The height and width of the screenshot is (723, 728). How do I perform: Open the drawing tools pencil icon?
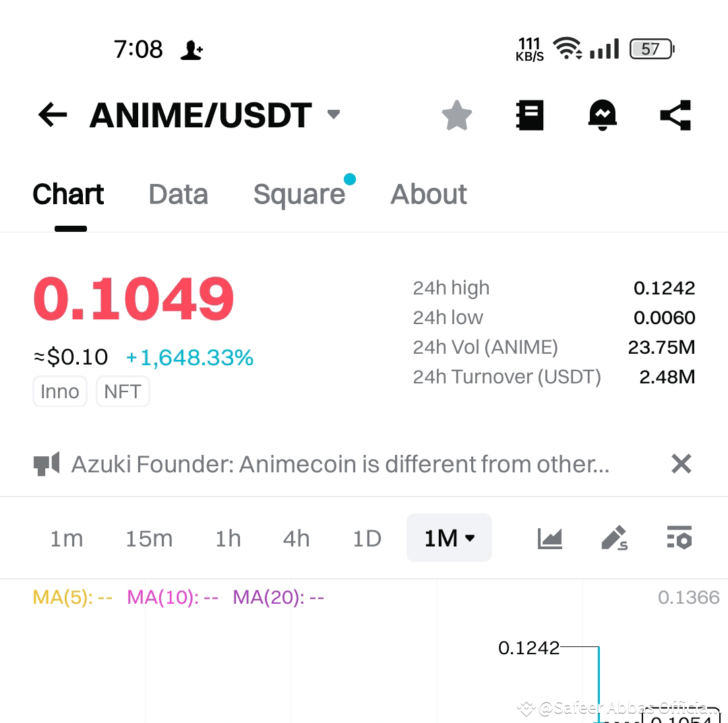click(x=614, y=538)
